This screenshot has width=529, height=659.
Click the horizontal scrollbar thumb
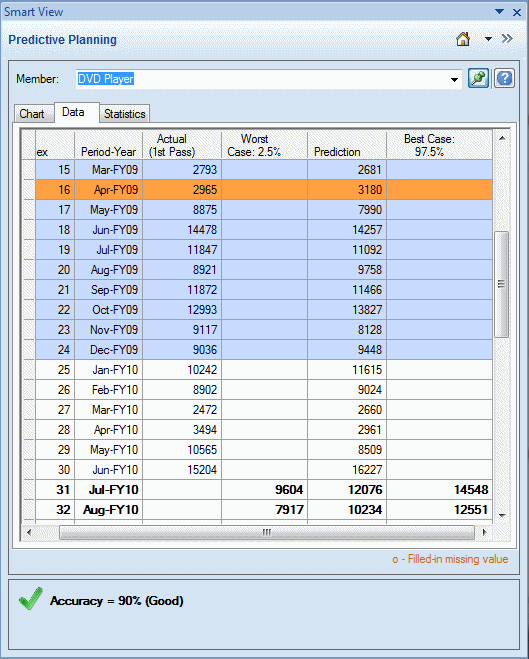coord(266,532)
